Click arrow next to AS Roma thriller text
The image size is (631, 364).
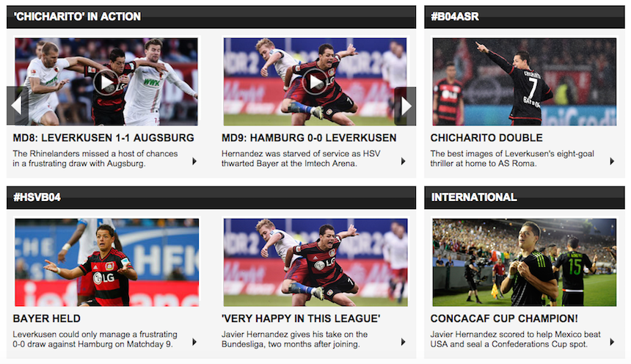tap(612, 161)
